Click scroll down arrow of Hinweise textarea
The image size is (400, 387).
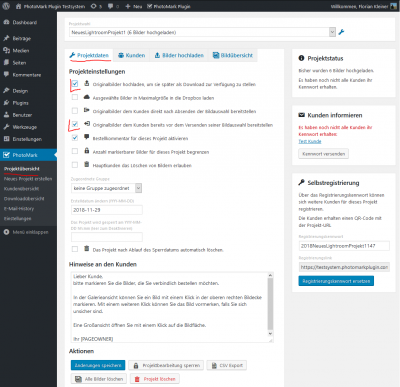pyautogui.click(x=270, y=334)
